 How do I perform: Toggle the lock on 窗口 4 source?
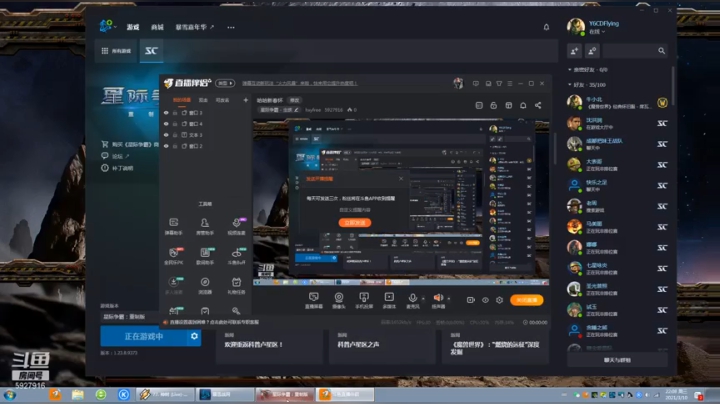tap(175, 123)
